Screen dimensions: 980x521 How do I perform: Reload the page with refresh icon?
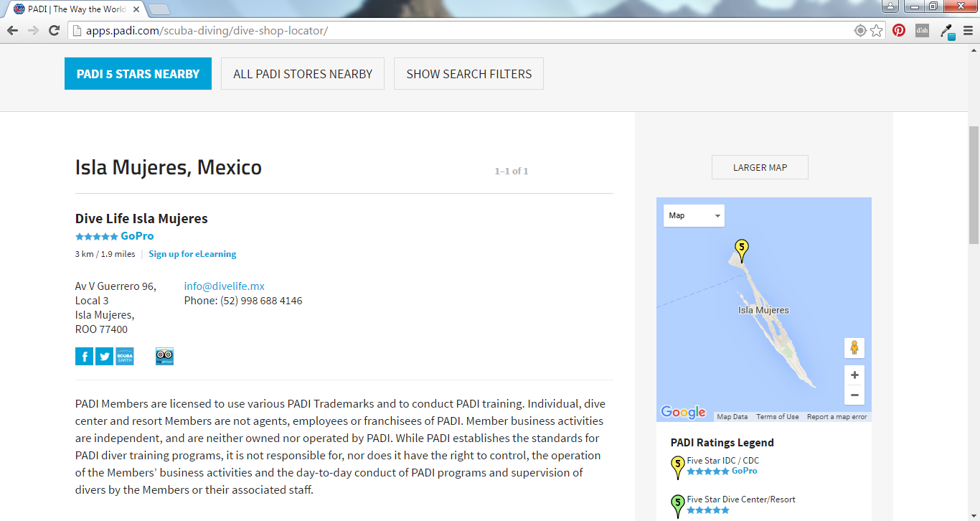point(54,31)
